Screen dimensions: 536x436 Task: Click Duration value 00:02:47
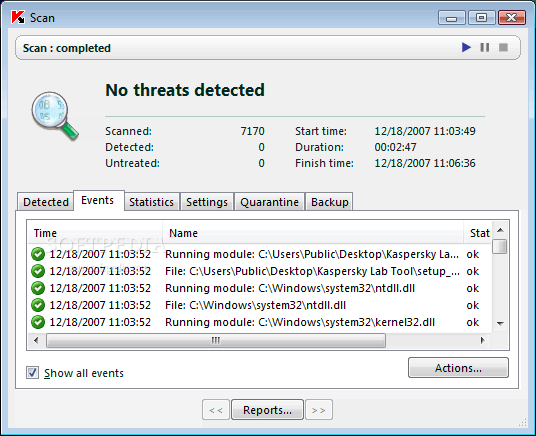[396, 147]
